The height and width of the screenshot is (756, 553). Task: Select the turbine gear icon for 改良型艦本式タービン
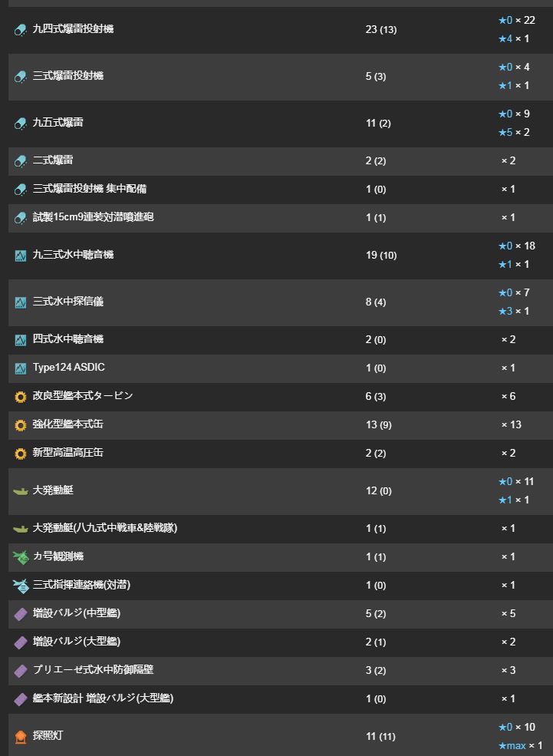[20, 397]
